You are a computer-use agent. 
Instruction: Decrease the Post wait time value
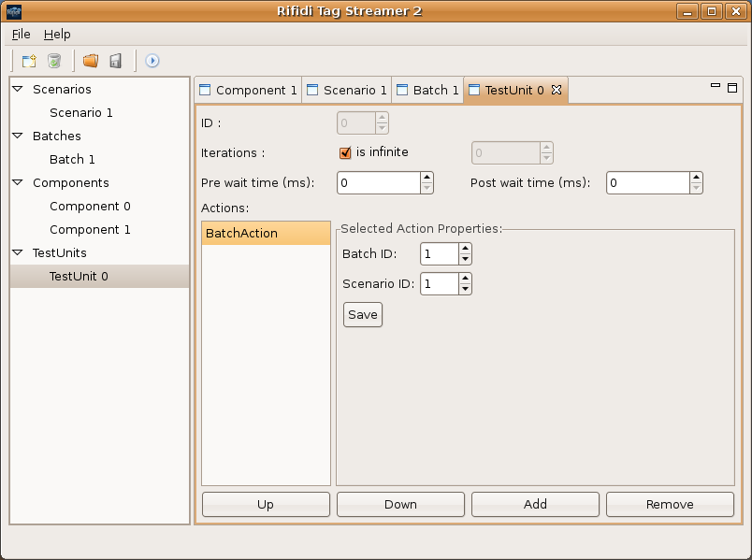pyautogui.click(x=696, y=188)
